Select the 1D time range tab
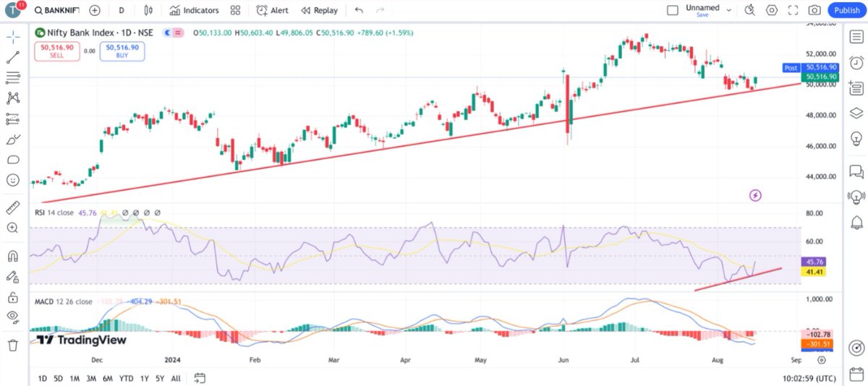Viewport: 868px width, 386px height. coord(42,378)
